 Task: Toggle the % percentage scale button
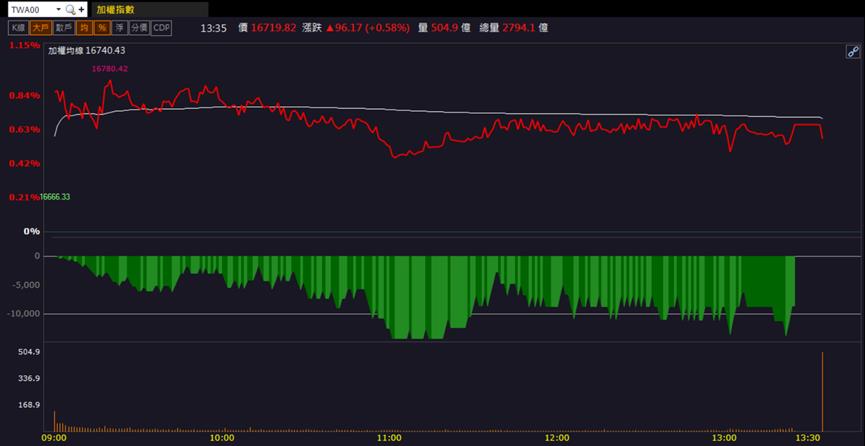tap(102, 28)
